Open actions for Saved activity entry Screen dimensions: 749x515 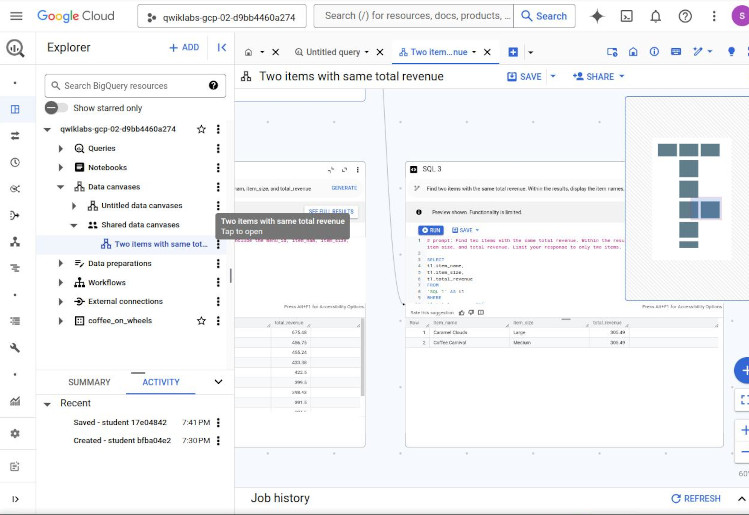tap(218, 422)
